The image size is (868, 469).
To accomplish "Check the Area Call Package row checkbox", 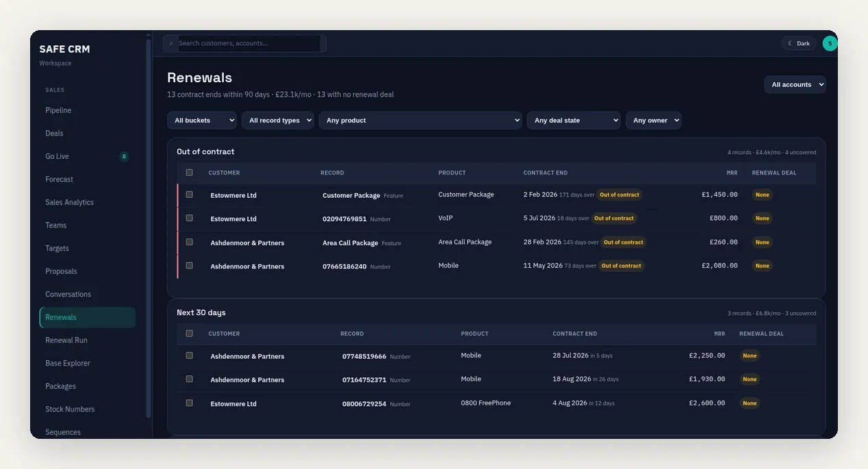I will pyautogui.click(x=190, y=242).
